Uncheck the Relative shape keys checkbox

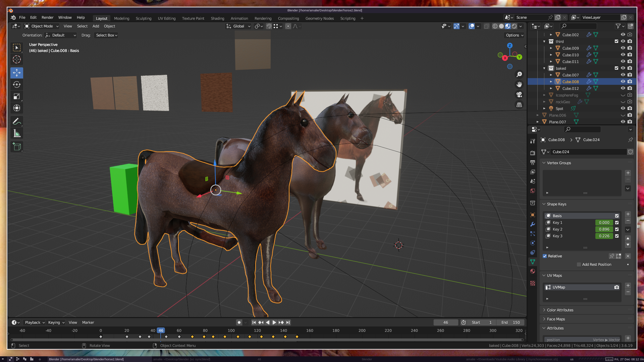pyautogui.click(x=545, y=256)
